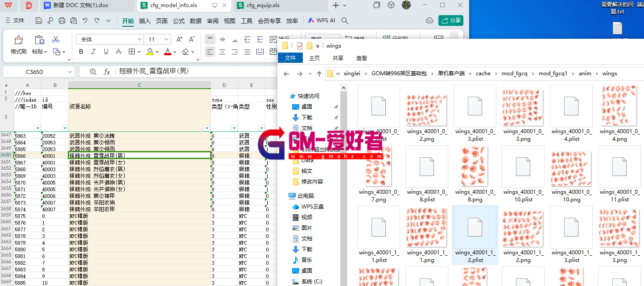Click the Redo arrow icon
The image size is (644, 286).
click(97, 20)
